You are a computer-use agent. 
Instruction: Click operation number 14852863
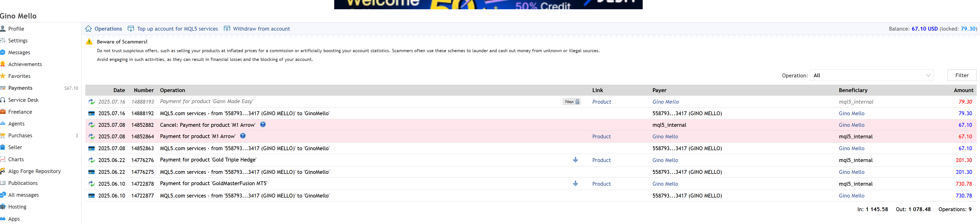142,148
